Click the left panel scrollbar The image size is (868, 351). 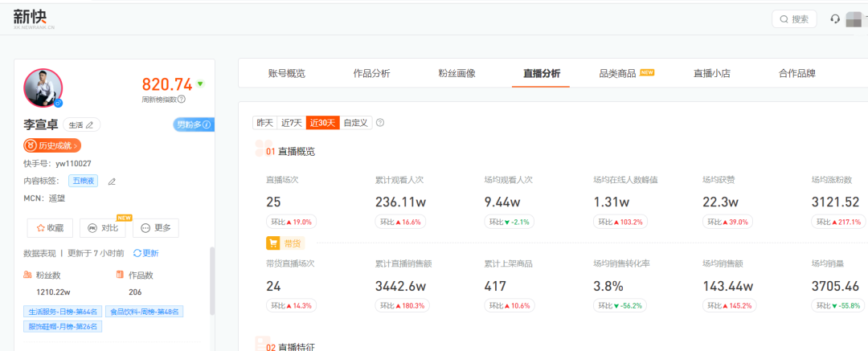211,281
